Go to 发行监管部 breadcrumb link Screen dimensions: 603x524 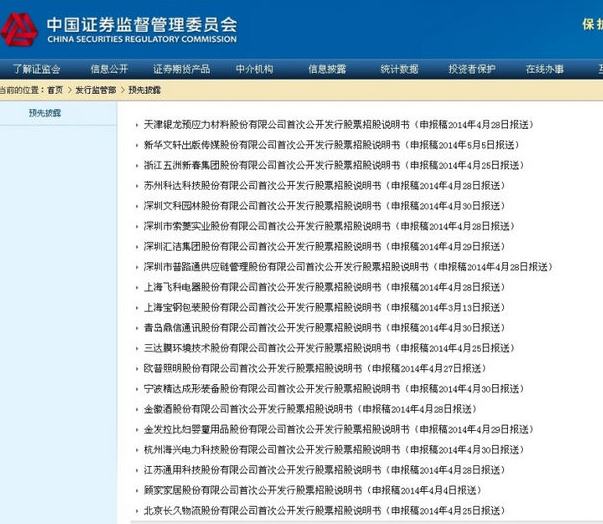pos(96,90)
